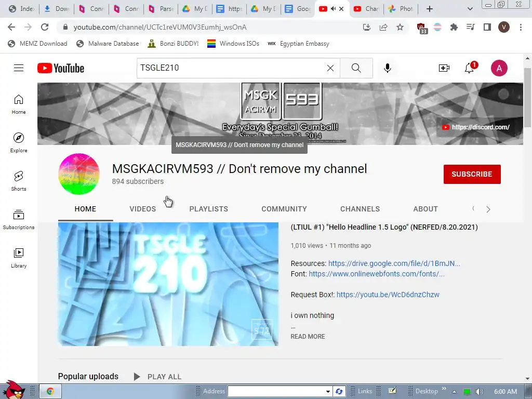Open the YouTube guide hamburger menu
532x399 pixels.
point(19,68)
